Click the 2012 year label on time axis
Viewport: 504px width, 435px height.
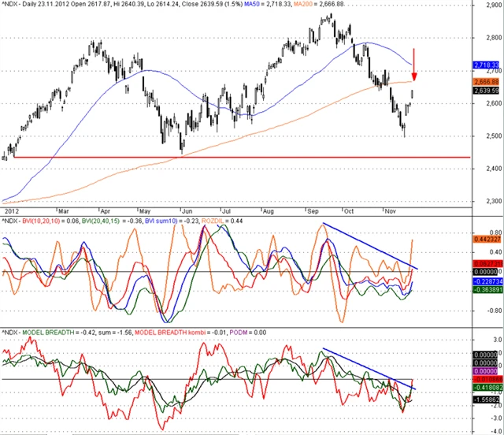(11, 211)
